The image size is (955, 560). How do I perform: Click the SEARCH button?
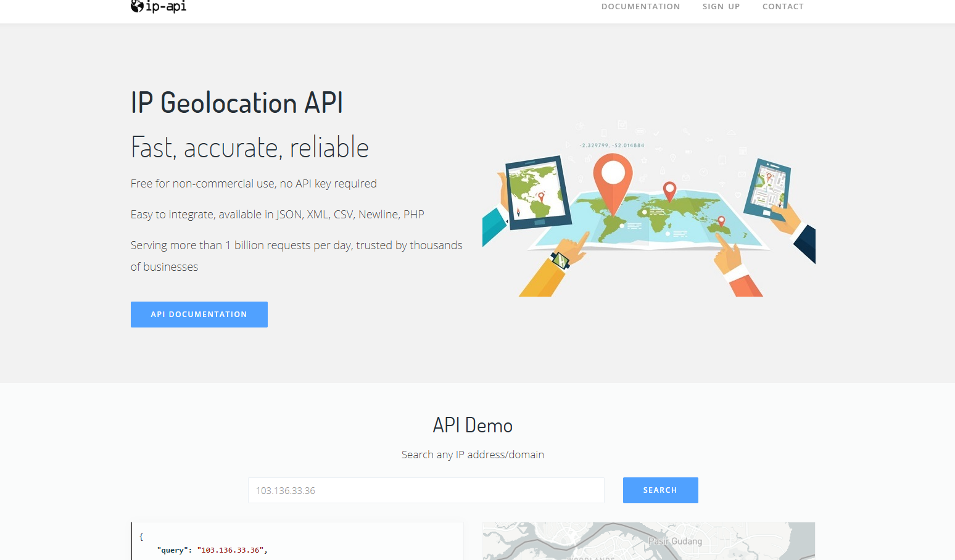tap(660, 490)
